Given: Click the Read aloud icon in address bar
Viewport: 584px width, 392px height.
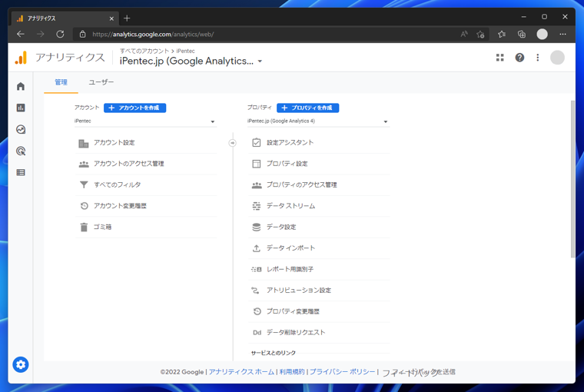Looking at the screenshot, I should coord(463,35).
